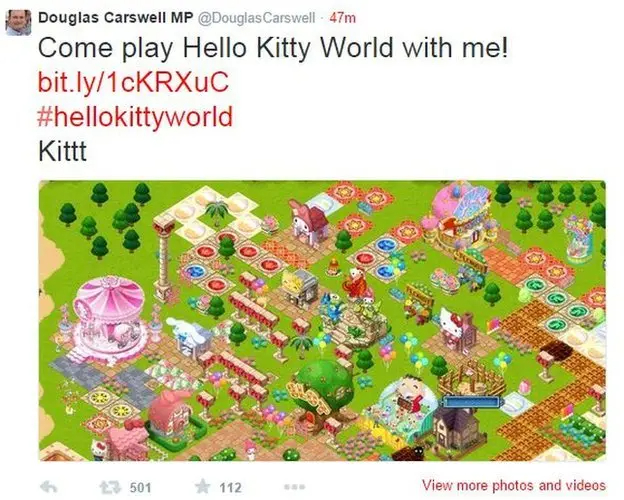Favorite the tweet with the star icon
Viewport: 624px width, 500px height.
(203, 486)
